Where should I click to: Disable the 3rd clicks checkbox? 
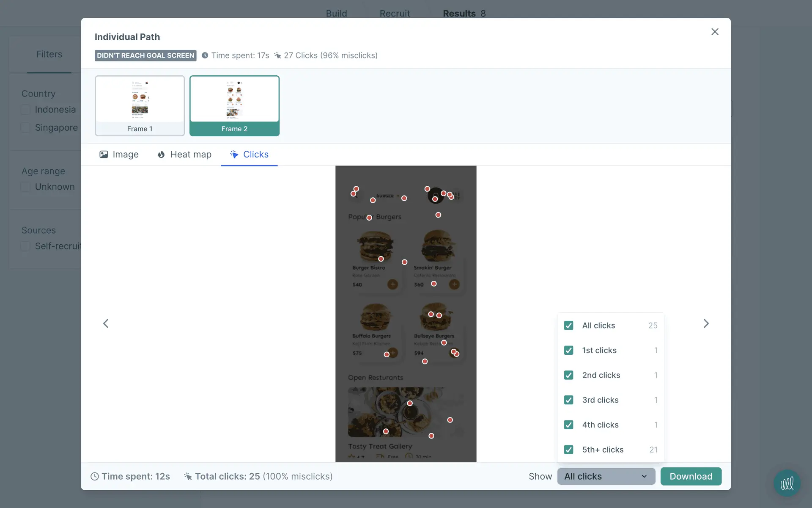point(568,400)
